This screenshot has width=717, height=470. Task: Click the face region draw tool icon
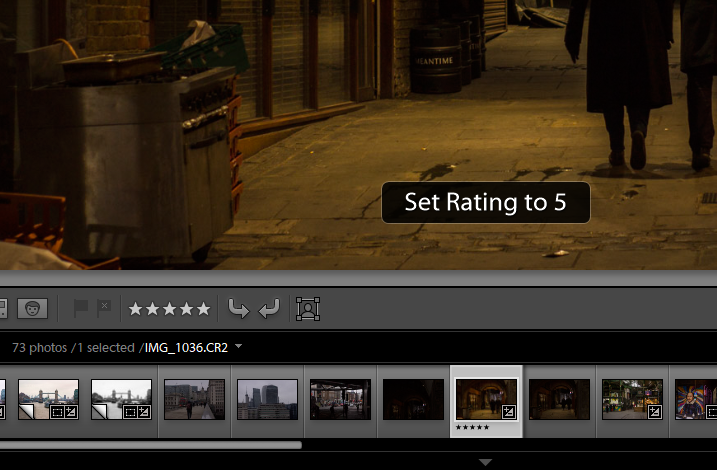pyautogui.click(x=308, y=309)
